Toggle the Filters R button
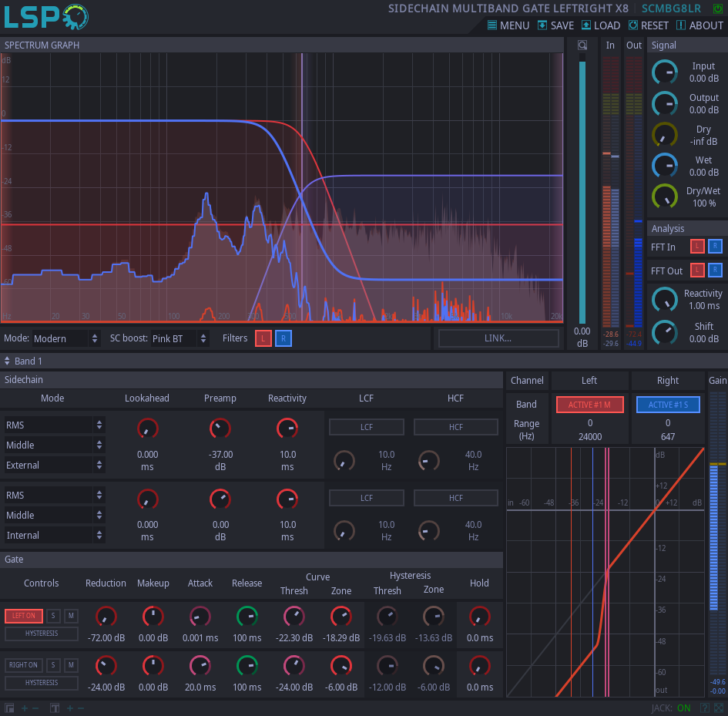The height and width of the screenshot is (716, 728). pos(283,338)
